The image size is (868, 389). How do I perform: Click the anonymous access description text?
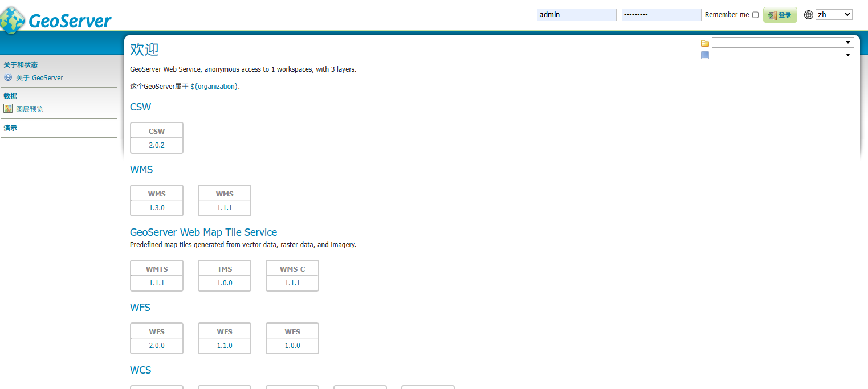pos(243,69)
